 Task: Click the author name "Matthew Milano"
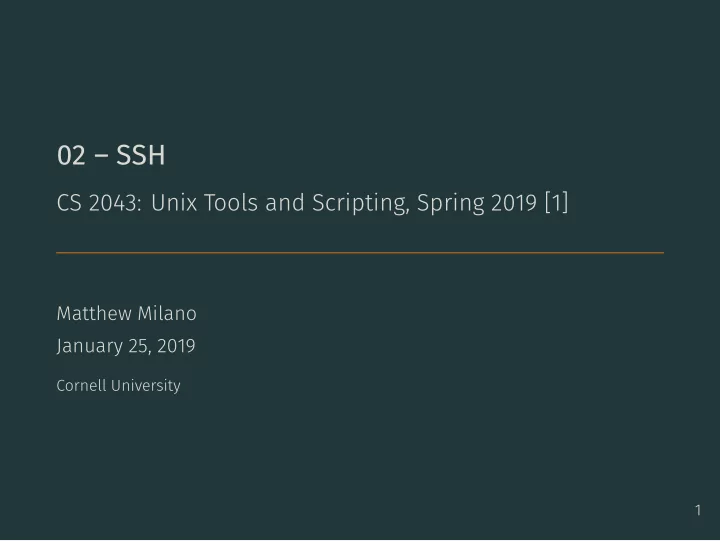tap(126, 314)
